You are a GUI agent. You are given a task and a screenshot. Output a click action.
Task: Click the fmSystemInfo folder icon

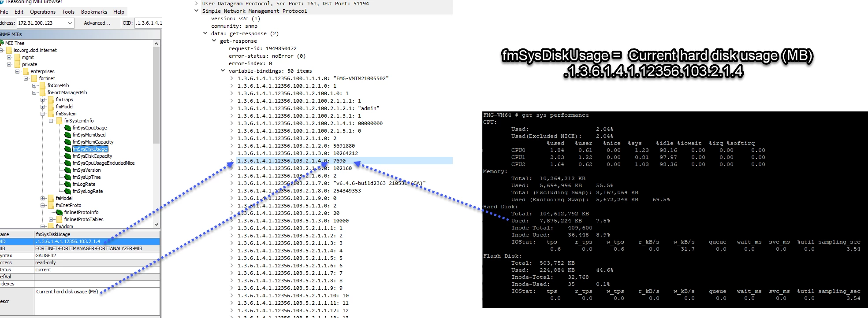[x=59, y=121]
